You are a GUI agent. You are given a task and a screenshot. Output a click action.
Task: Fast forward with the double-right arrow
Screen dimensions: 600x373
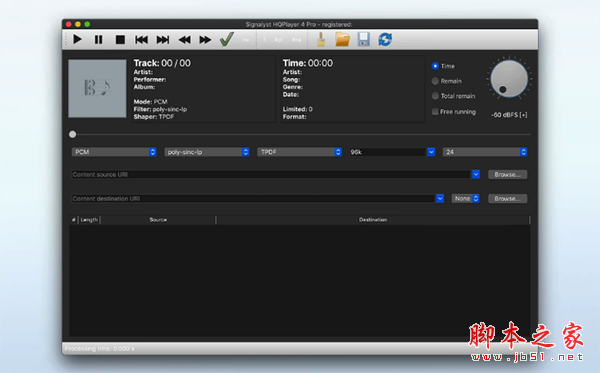(205, 39)
